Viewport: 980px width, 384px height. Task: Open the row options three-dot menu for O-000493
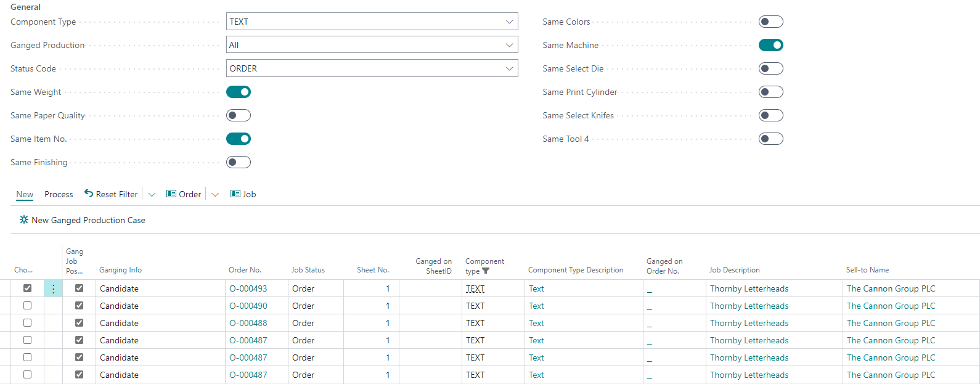(x=53, y=288)
